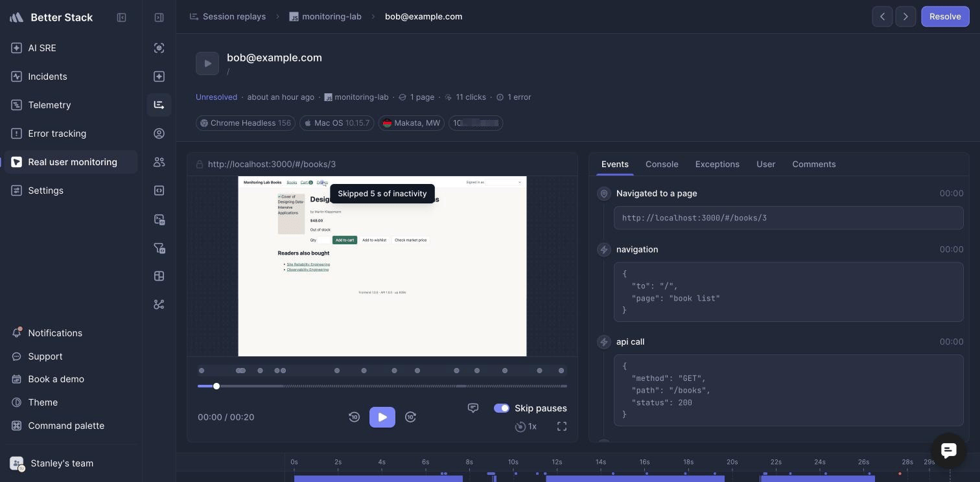The width and height of the screenshot is (980, 482).
Task: Select the Events tab
Action: 614,164
